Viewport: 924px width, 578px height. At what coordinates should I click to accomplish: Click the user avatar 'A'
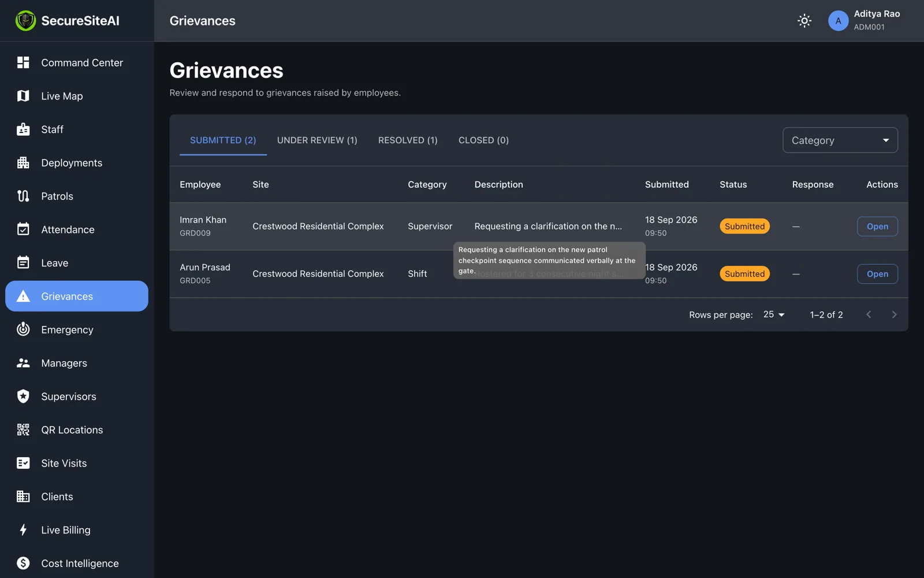click(x=838, y=21)
